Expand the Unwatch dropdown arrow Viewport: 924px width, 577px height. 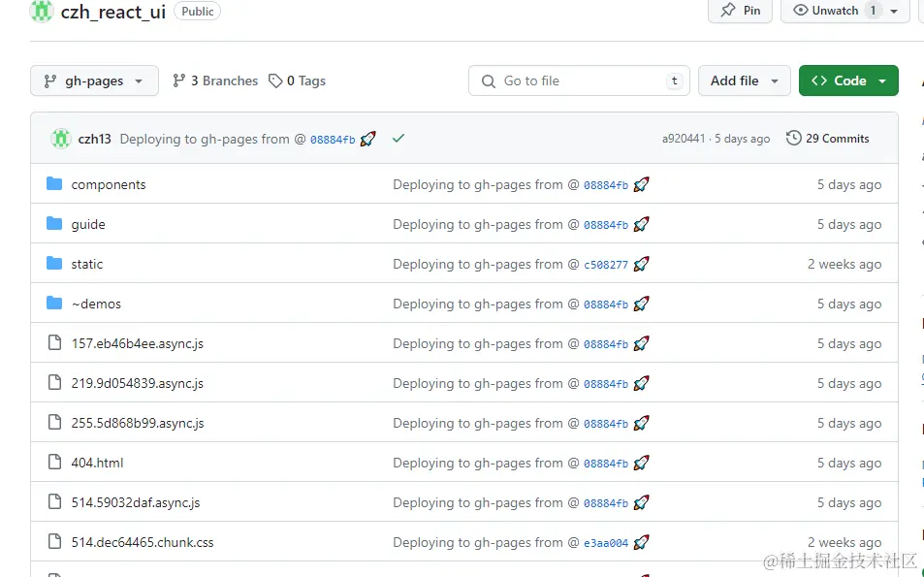[894, 11]
